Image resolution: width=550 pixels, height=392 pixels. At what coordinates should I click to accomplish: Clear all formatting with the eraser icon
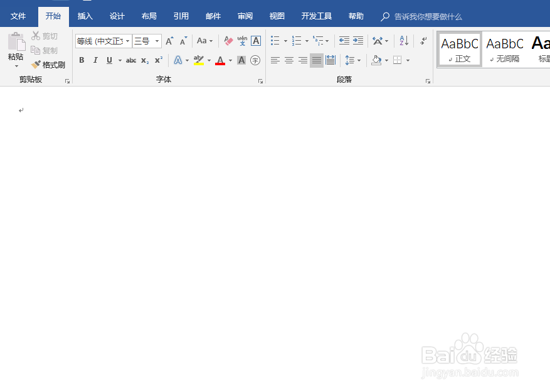click(x=228, y=41)
